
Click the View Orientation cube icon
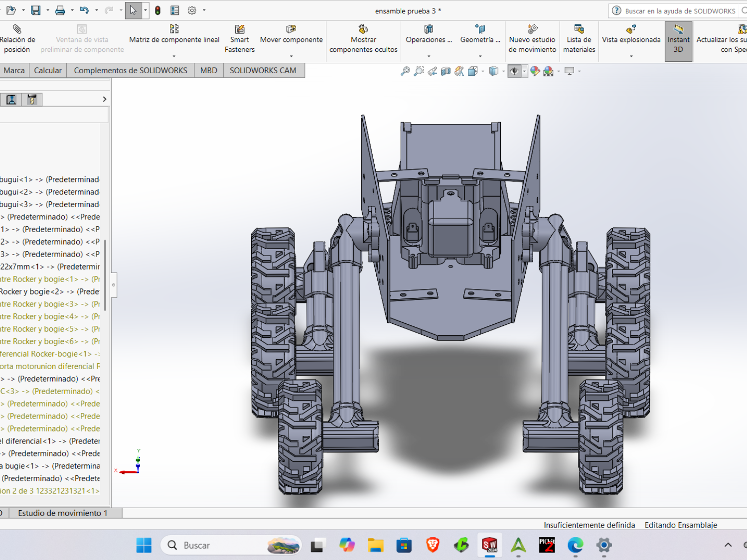(x=472, y=71)
